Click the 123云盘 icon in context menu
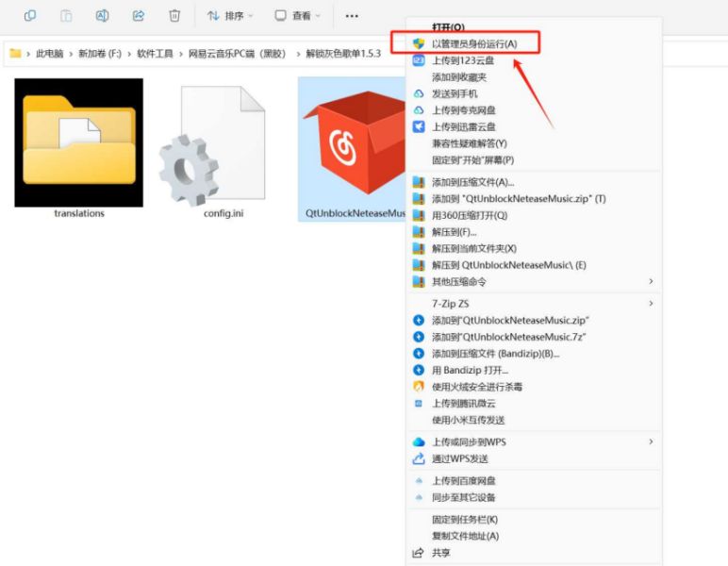The width and height of the screenshot is (728, 566). pos(419,60)
